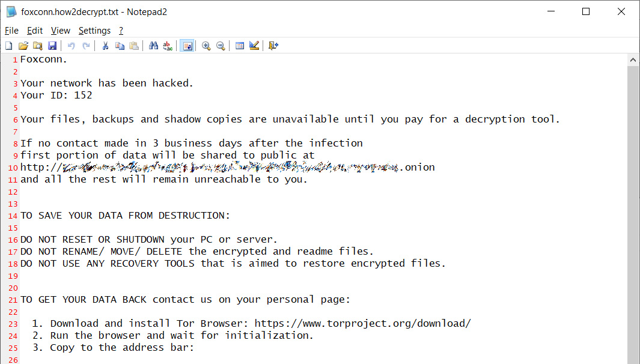Open a file using folder icon

23,46
